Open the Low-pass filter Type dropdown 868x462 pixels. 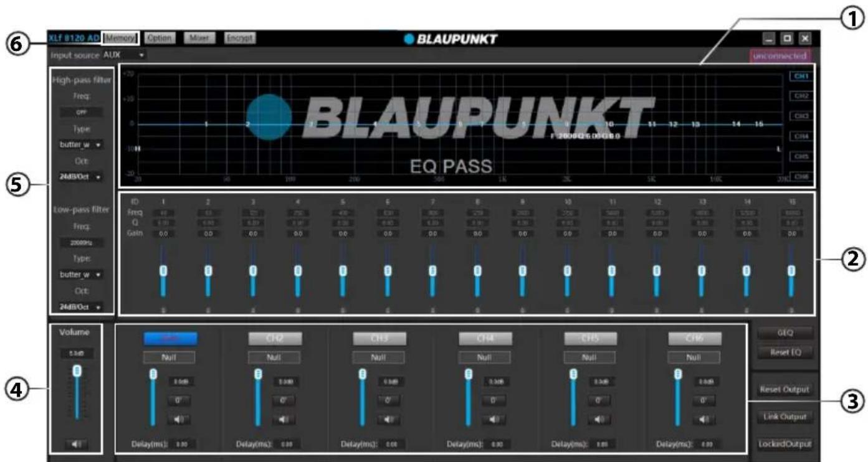(82, 274)
